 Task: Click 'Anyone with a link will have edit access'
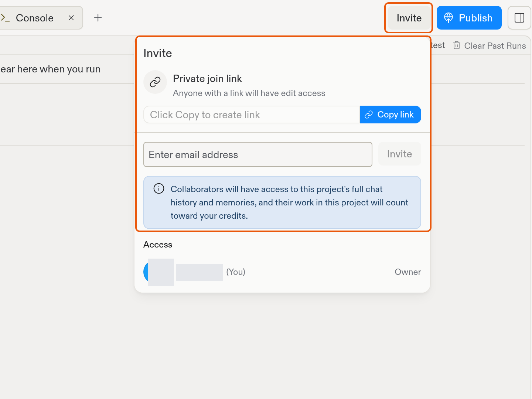pos(249,93)
